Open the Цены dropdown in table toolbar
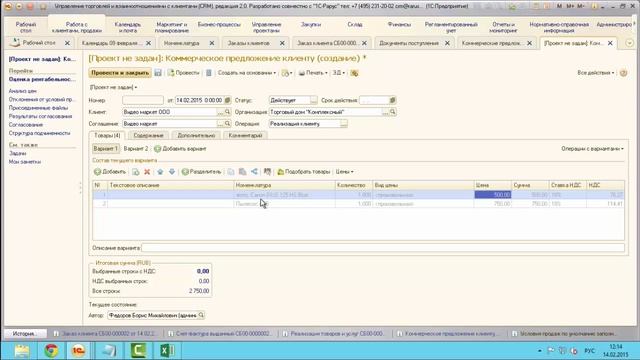This screenshot has width=640, height=360. point(344,172)
